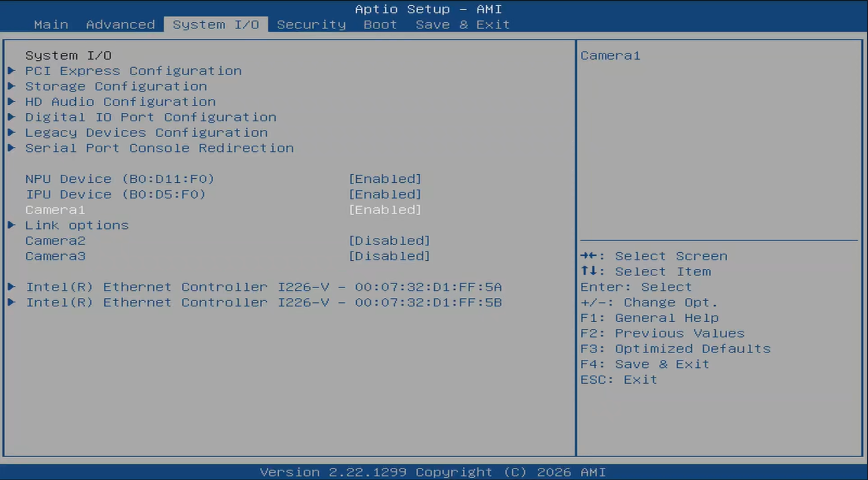Open Legacy Devices Configuration submenu
Image resolution: width=868 pixels, height=480 pixels.
click(x=146, y=132)
